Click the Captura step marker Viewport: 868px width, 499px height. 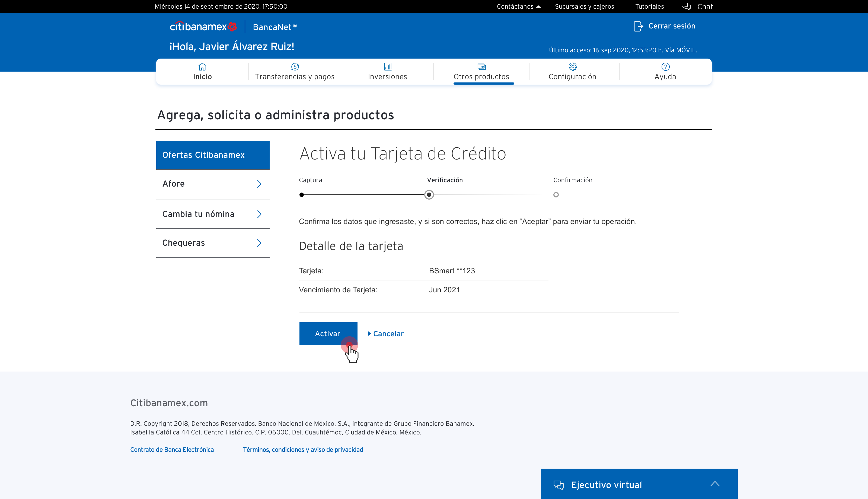click(x=302, y=195)
